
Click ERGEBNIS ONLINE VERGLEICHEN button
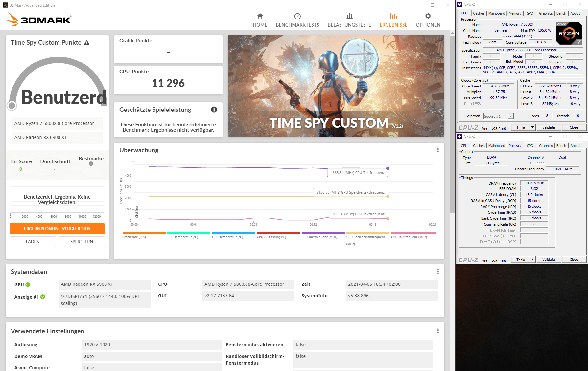click(x=57, y=229)
